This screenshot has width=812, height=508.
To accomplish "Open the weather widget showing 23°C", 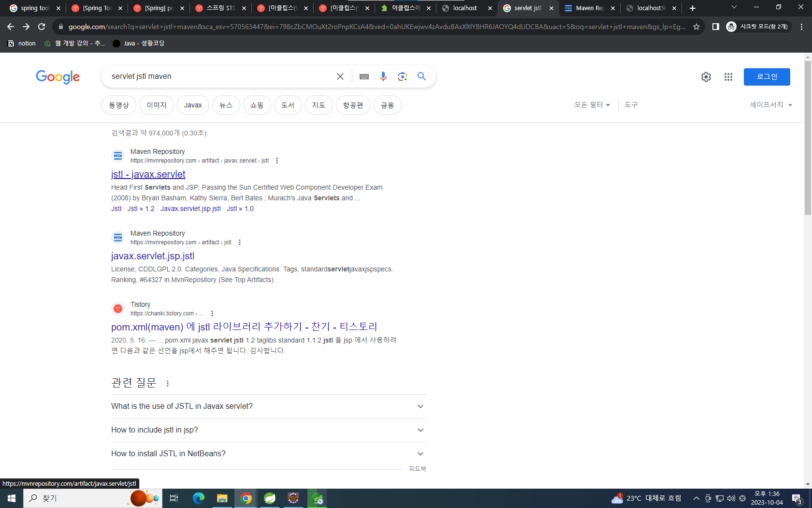I will (x=646, y=498).
